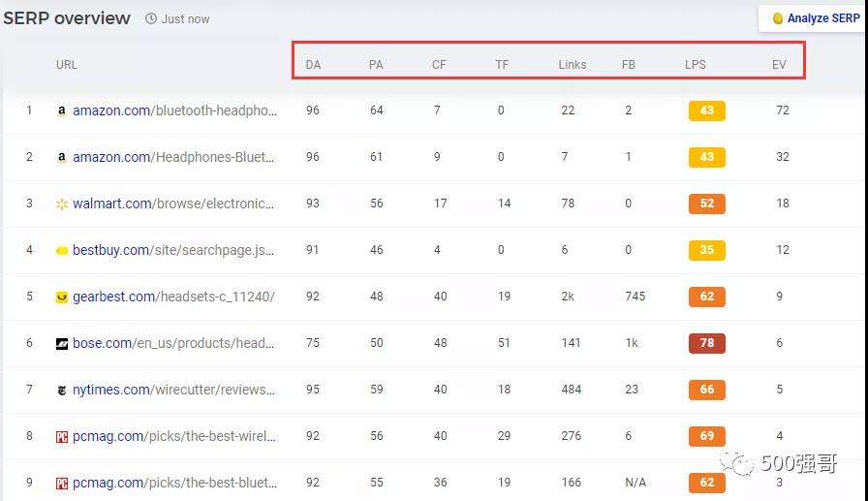868x501 pixels.
Task: Sort by the LPS column header
Action: [695, 65]
